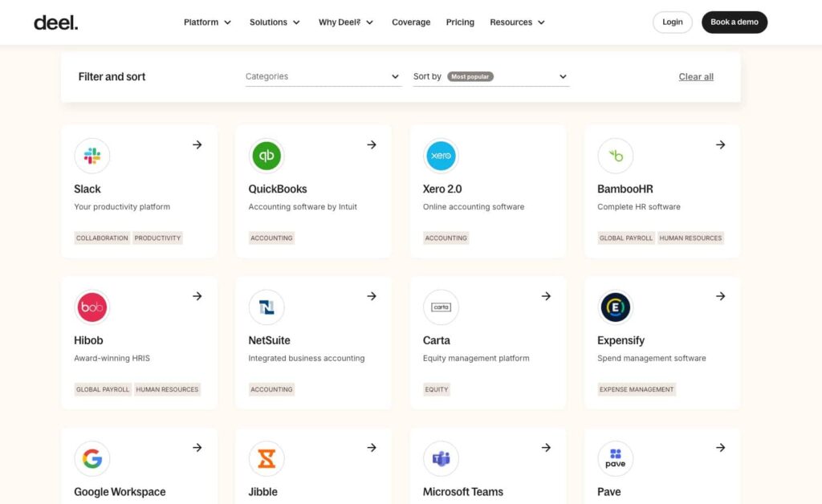Click the Xero logo icon
Screen dimensions: 822x504
pos(441,156)
